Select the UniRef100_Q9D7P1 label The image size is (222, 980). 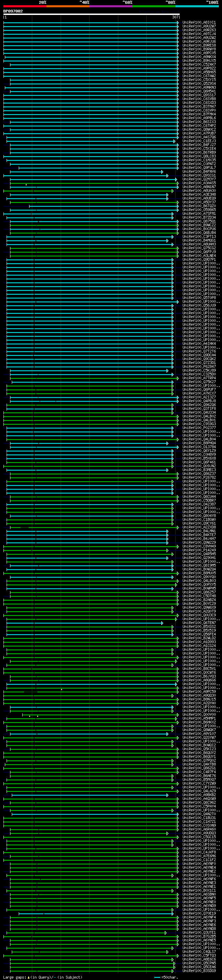pos(199,259)
